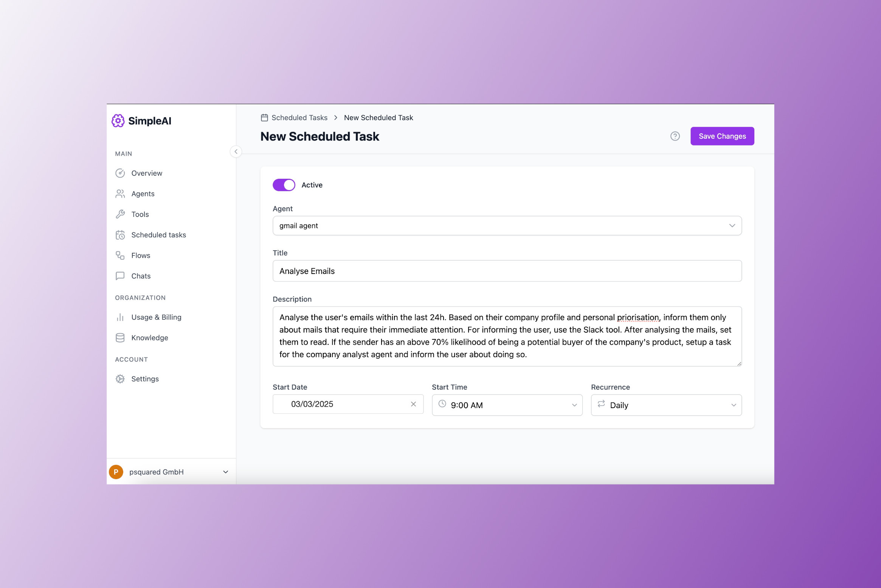Open the Flows page

click(141, 255)
